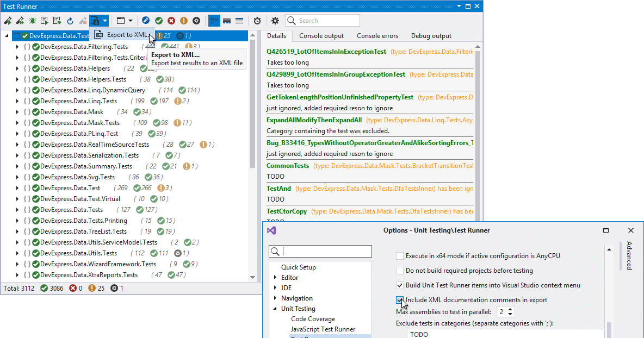Viewport: 644px width, 338px height.
Task: Enable Execute in x64 mode option
Action: 400,256
